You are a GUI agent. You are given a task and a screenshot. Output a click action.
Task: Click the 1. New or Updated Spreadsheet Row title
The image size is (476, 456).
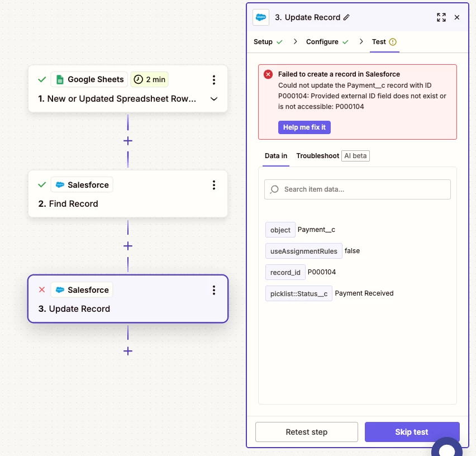(117, 99)
